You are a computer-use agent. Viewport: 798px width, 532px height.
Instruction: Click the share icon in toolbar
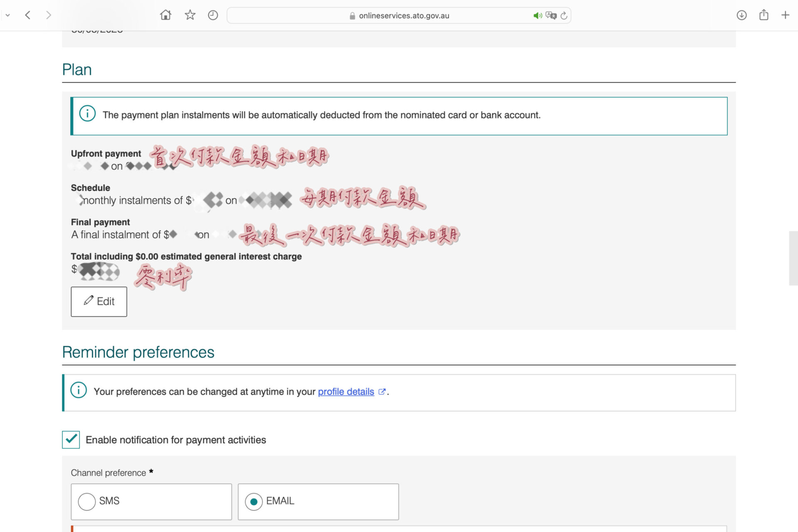[764, 15]
